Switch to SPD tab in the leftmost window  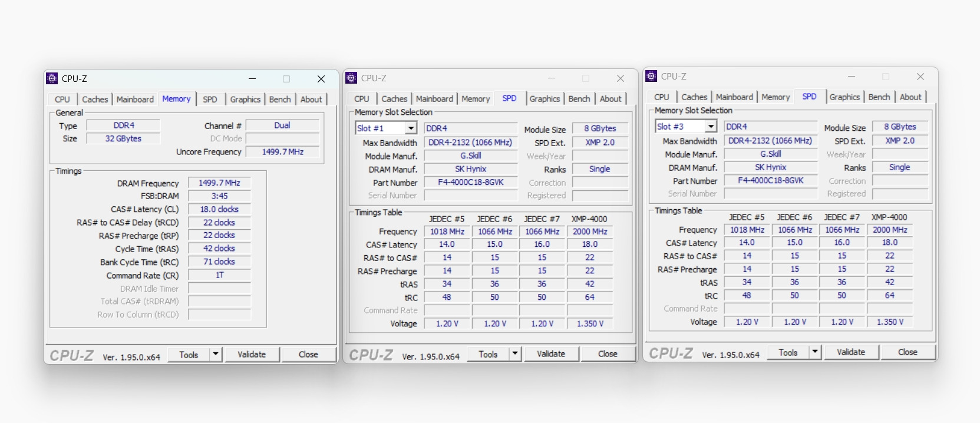pos(210,100)
